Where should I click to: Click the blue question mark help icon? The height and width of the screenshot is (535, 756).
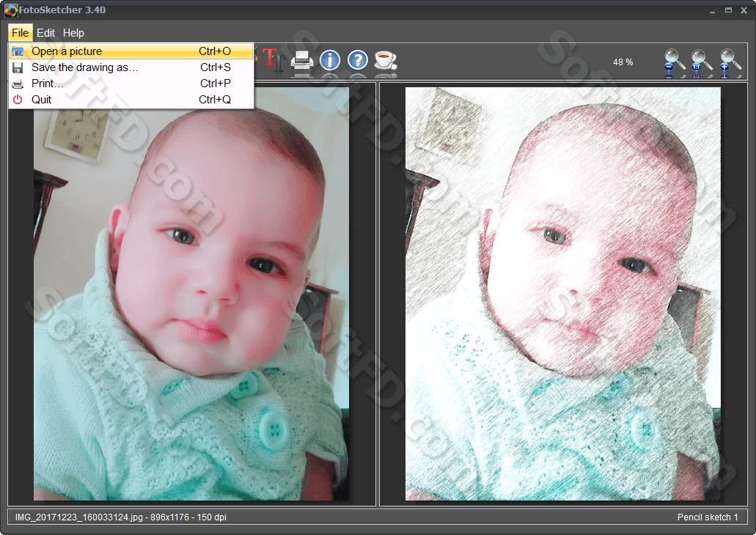357,60
